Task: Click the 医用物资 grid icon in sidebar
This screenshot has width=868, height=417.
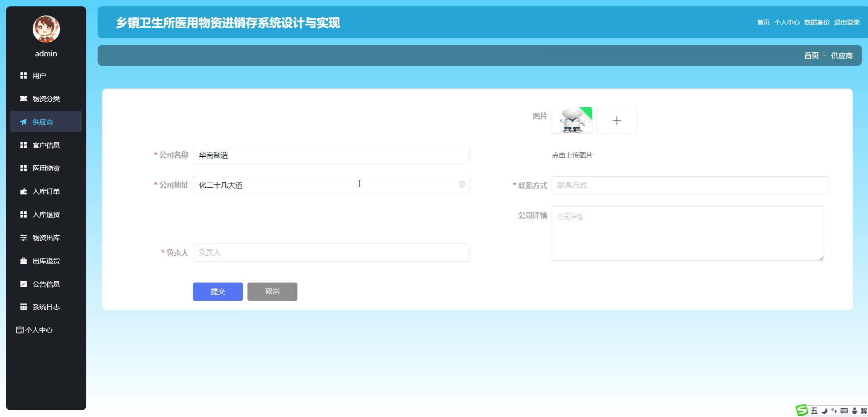Action: click(24, 168)
